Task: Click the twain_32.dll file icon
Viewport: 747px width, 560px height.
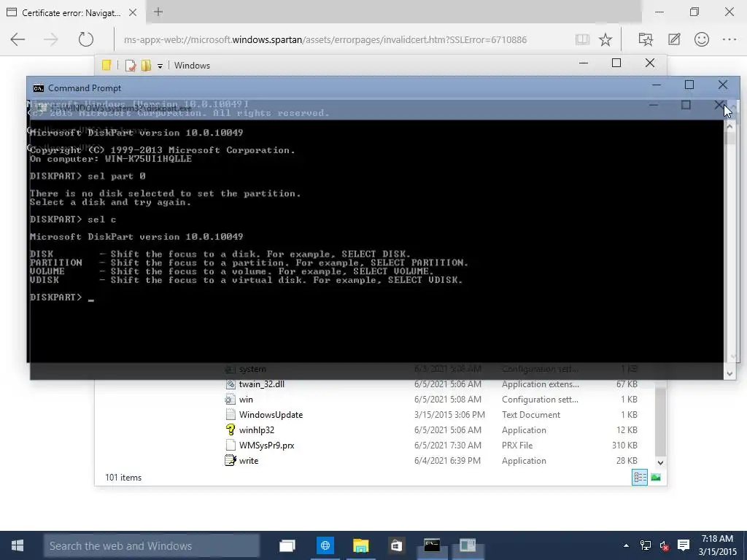Action: tap(230, 384)
